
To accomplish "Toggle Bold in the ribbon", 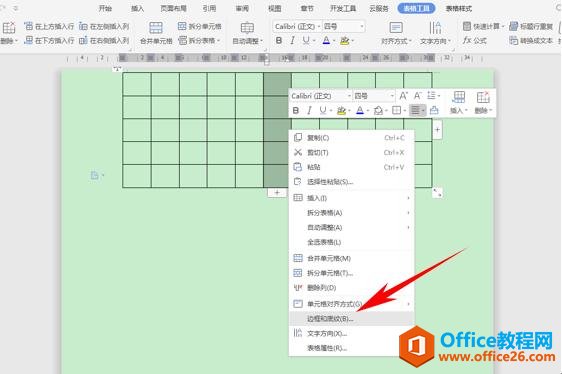I will point(278,41).
